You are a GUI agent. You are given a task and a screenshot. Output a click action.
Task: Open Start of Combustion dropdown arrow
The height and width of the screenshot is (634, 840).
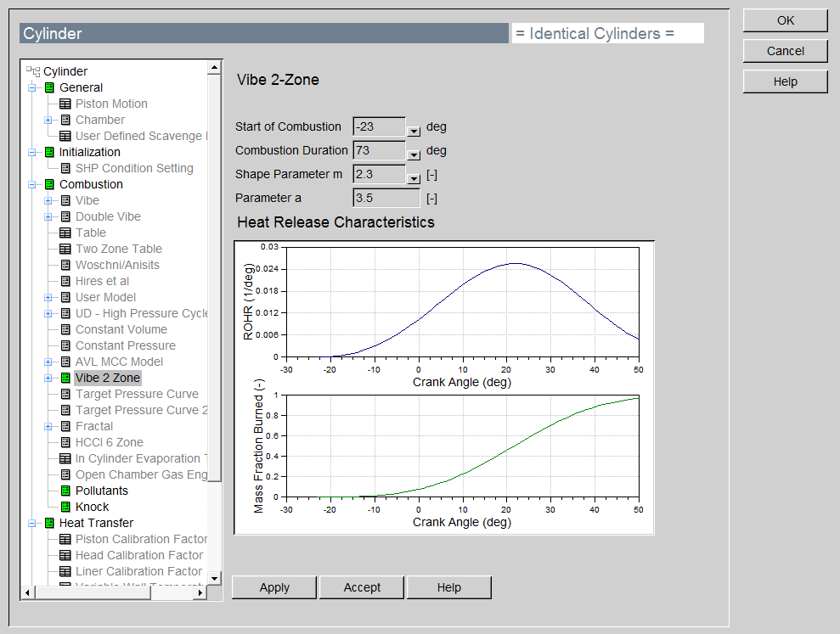point(414,132)
